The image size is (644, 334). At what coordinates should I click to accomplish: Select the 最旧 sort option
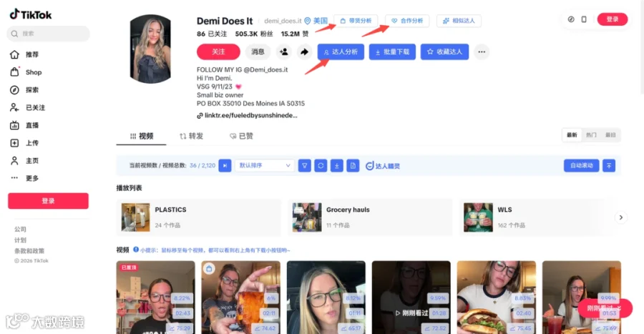[611, 135]
